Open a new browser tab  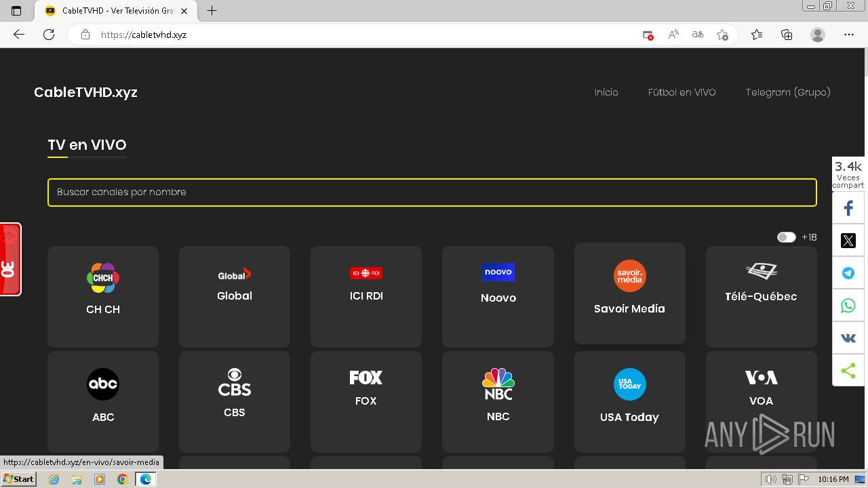212,11
